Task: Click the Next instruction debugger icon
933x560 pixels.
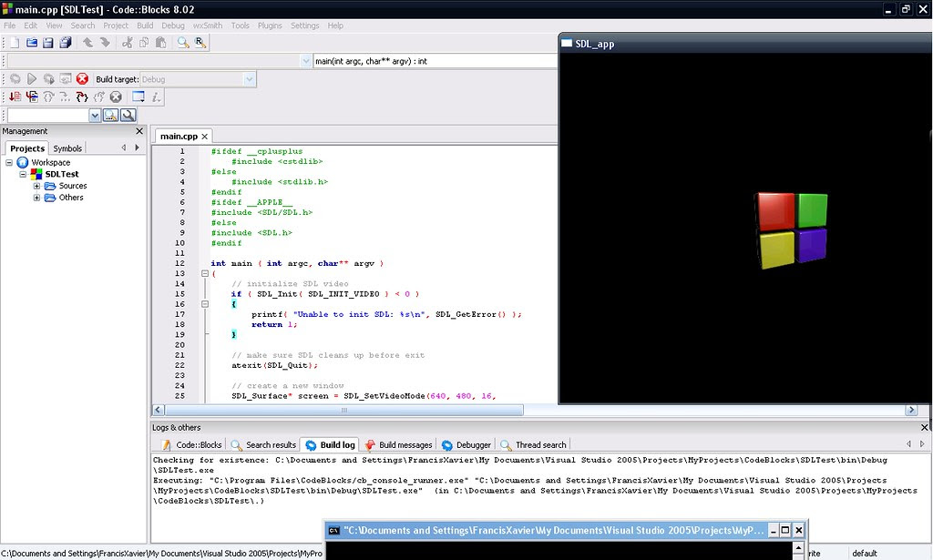Action: [x=66, y=97]
